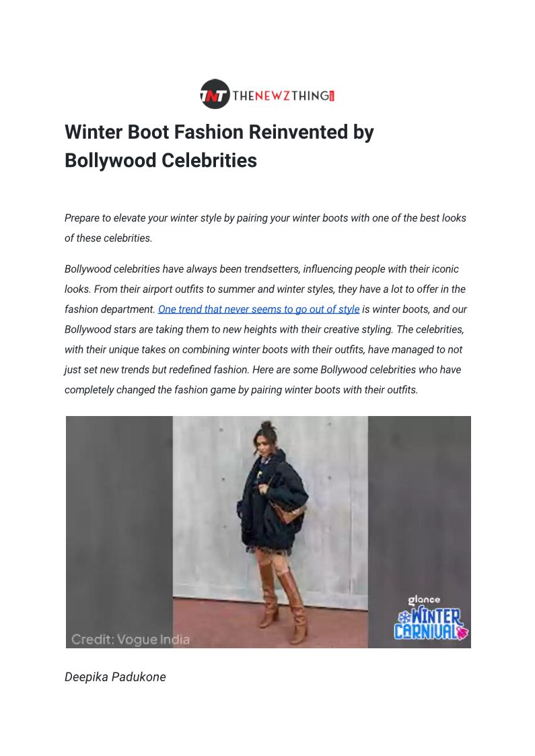Click the woman's face in the photo
The image size is (535, 756).
[264, 443]
